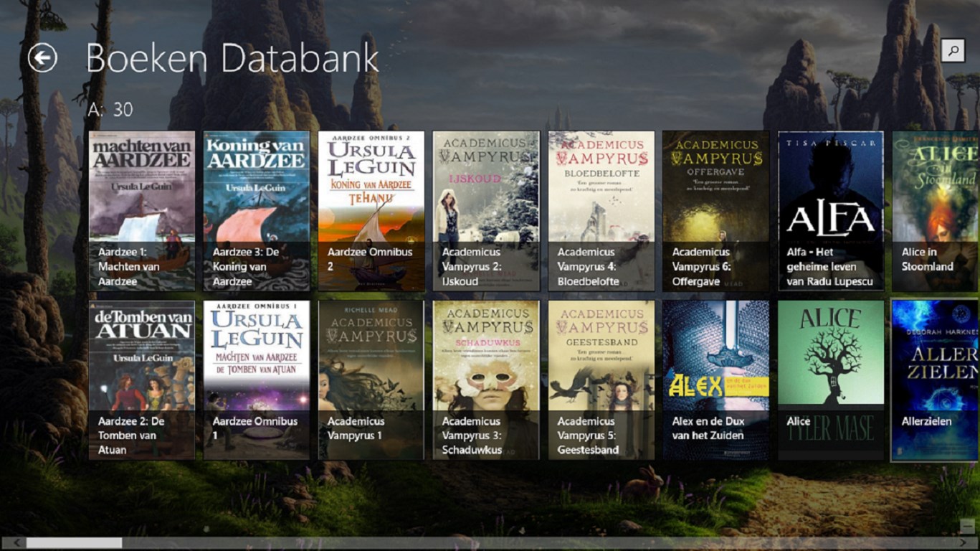980x551 pixels.
Task: Open Alice in Stoomland book
Action: pos(936,211)
